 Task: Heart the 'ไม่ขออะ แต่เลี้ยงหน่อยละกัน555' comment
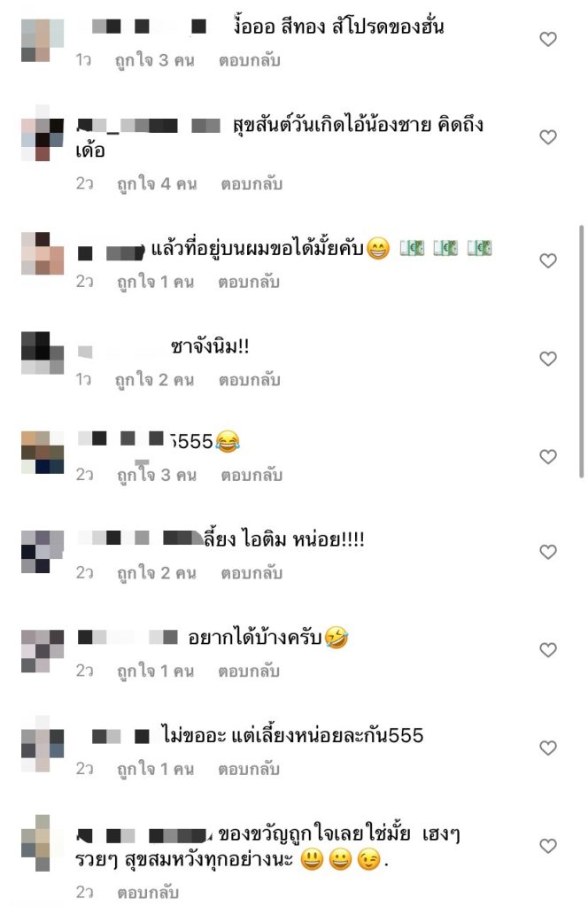(547, 748)
